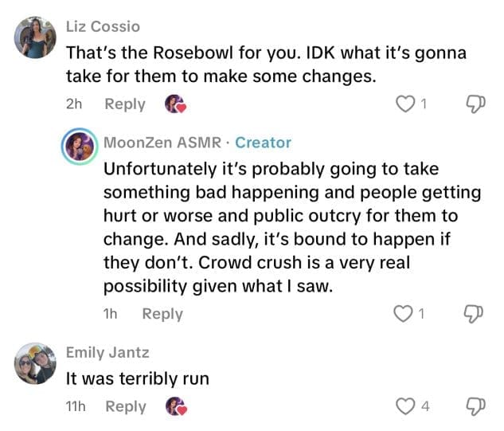
Task: Like Liz Cossio's comment
Action: (x=406, y=104)
